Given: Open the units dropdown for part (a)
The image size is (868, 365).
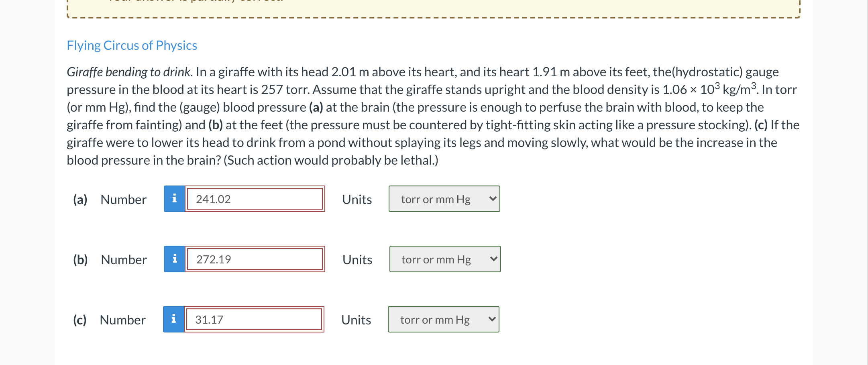Looking at the screenshot, I should point(444,199).
